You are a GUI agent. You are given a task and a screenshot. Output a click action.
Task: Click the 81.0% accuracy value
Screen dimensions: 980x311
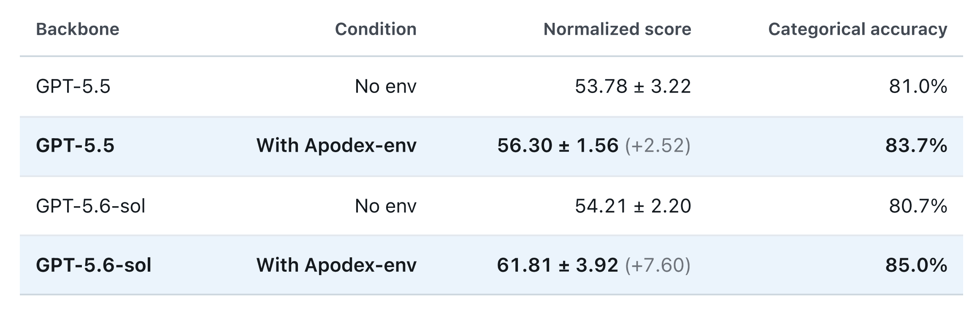(918, 87)
